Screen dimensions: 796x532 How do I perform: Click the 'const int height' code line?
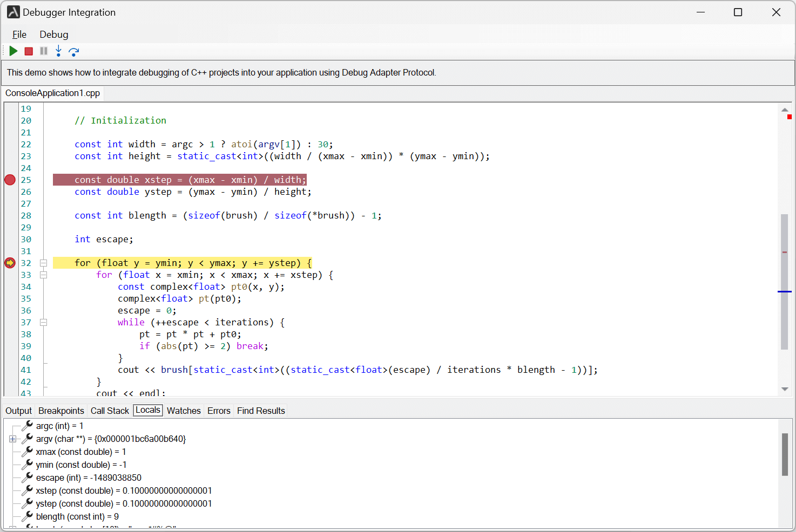[x=282, y=156]
